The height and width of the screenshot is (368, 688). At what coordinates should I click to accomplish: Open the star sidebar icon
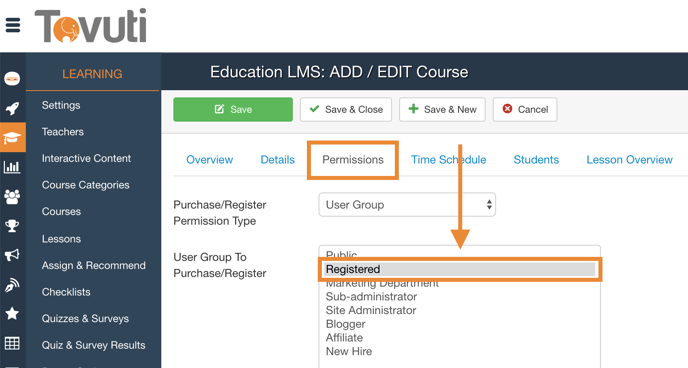point(12,314)
